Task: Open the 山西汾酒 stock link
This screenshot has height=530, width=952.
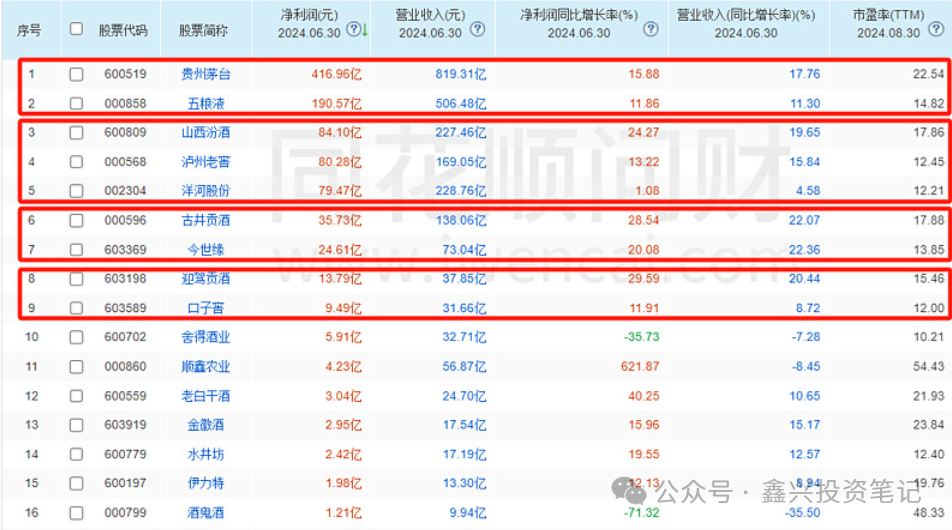Action: pyautogui.click(x=206, y=132)
